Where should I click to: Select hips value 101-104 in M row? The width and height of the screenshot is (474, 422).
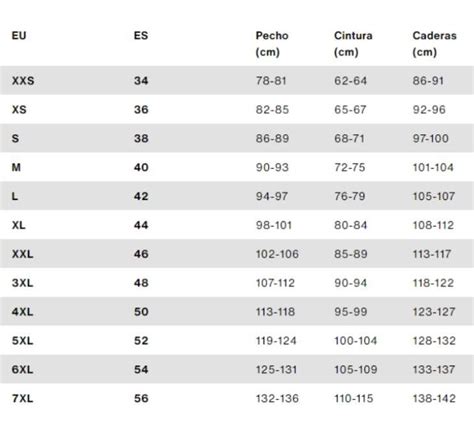pyautogui.click(x=433, y=167)
